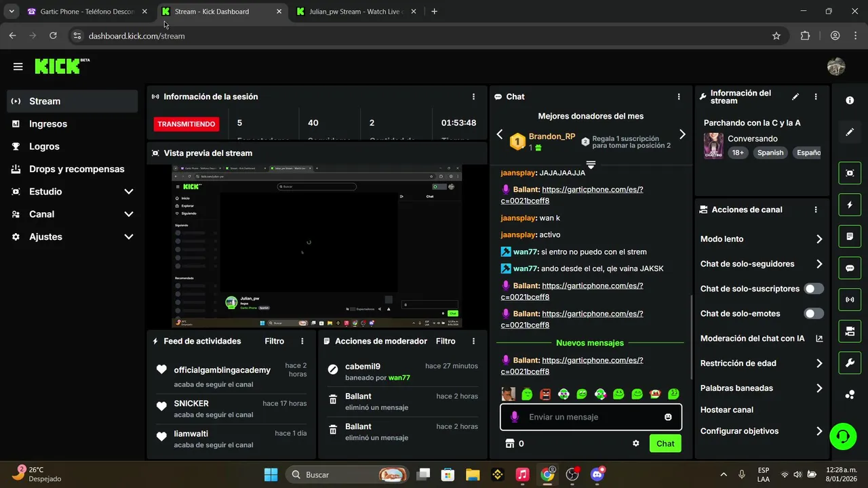
Task: Open the Windows Start button
Action: 271,474
